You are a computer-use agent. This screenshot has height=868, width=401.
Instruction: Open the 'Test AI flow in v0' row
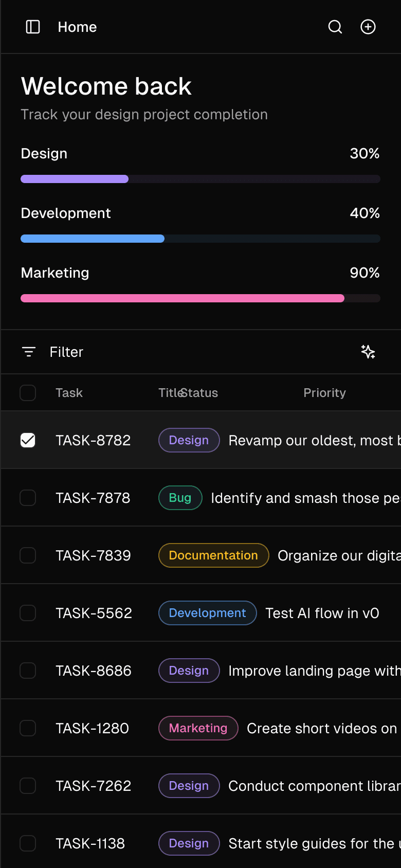click(322, 613)
